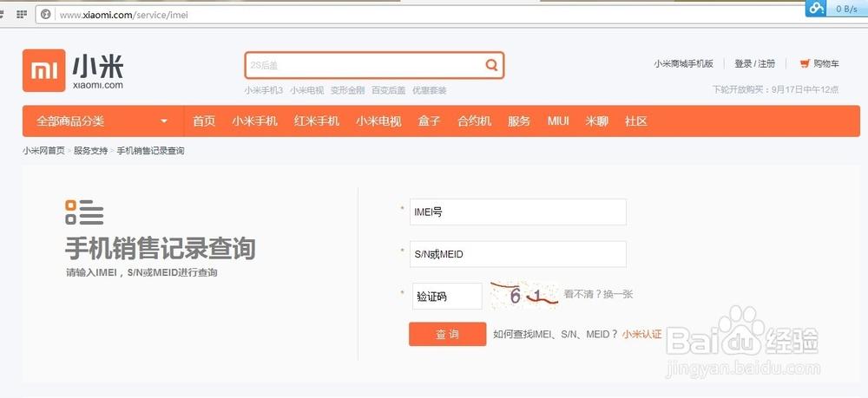
Task: Click the site info icon in address bar
Action: [47, 15]
